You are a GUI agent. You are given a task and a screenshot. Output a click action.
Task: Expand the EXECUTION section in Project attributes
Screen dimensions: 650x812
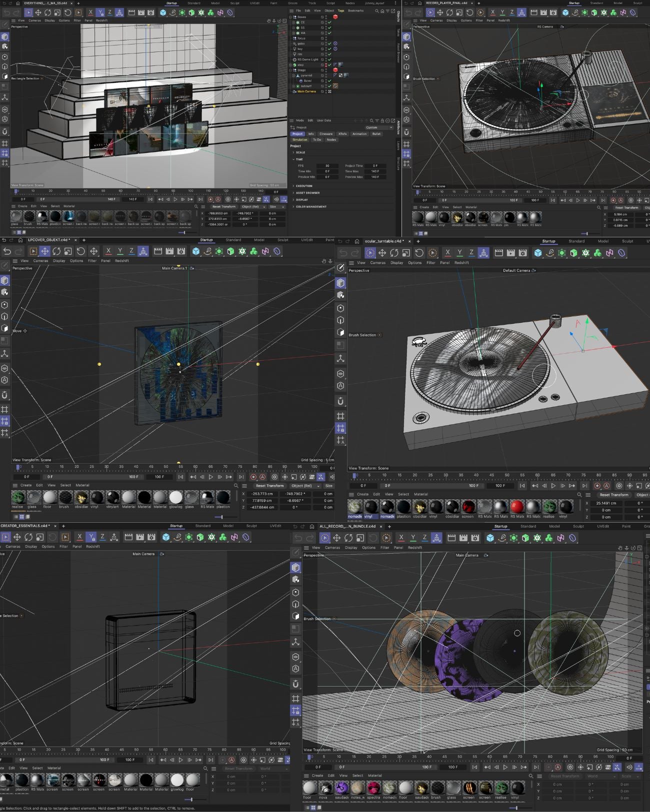coord(304,186)
